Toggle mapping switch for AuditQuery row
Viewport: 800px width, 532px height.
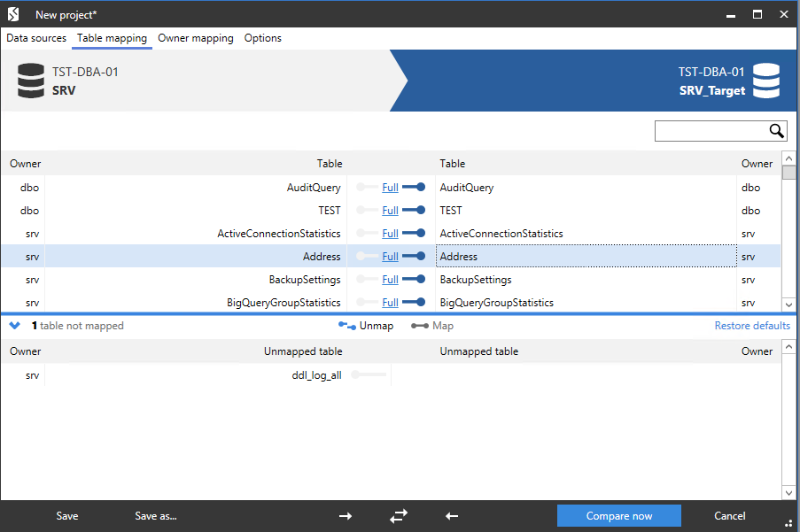click(414, 187)
